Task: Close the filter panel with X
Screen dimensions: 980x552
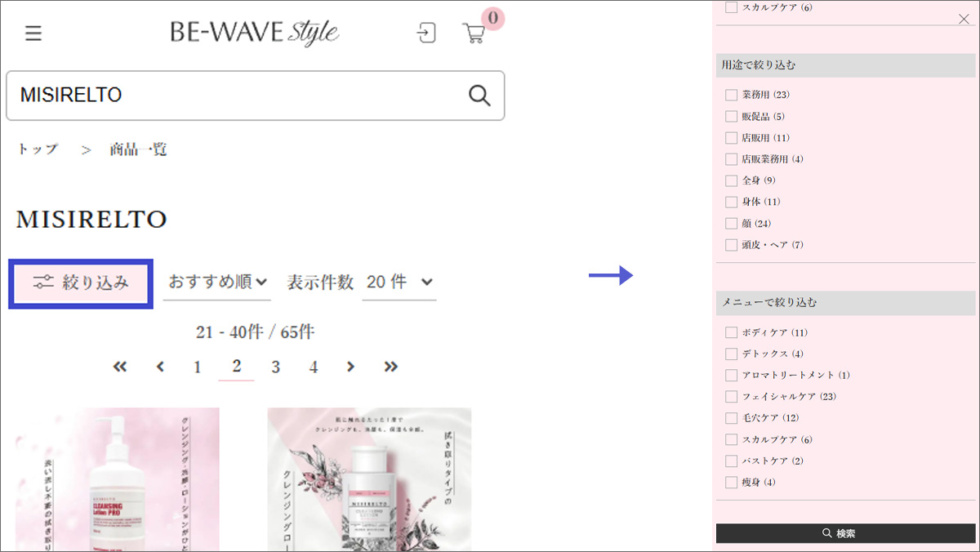Action: coord(964,19)
